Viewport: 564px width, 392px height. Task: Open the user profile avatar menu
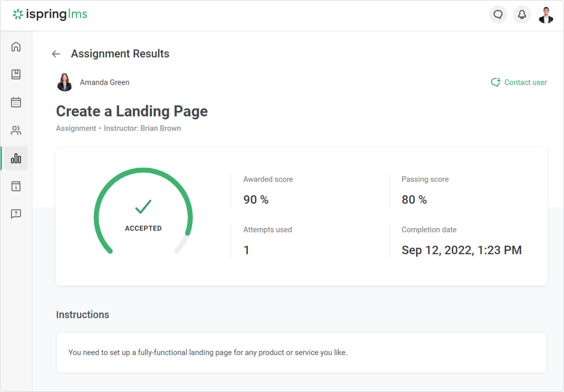click(x=546, y=14)
